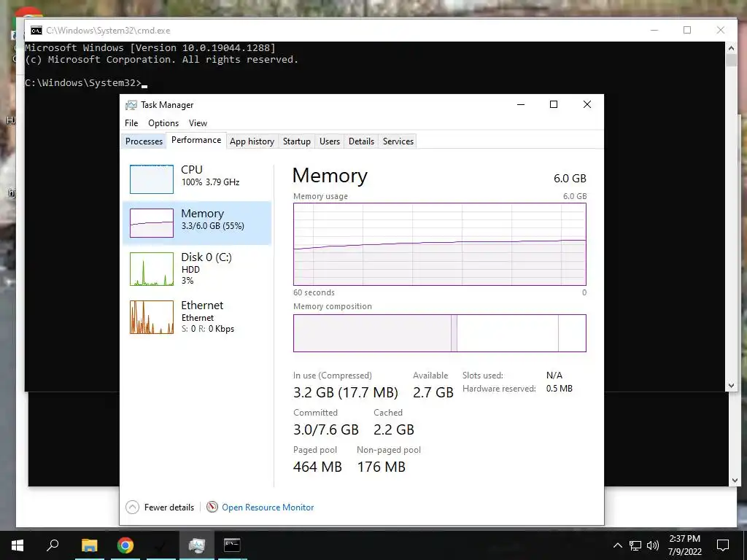
Task: Click the Memory composition bar
Action: [440, 332]
